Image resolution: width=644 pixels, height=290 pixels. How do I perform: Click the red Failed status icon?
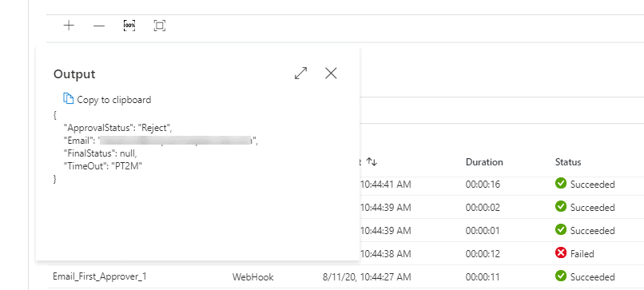coord(561,253)
